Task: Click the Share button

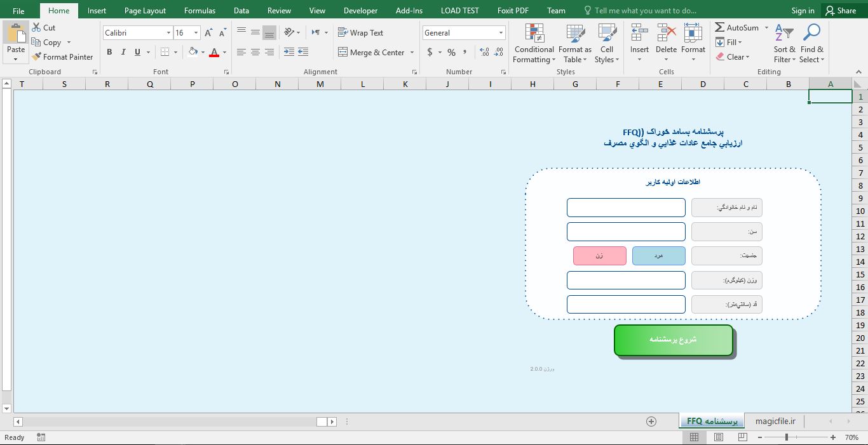Action: tap(839, 11)
